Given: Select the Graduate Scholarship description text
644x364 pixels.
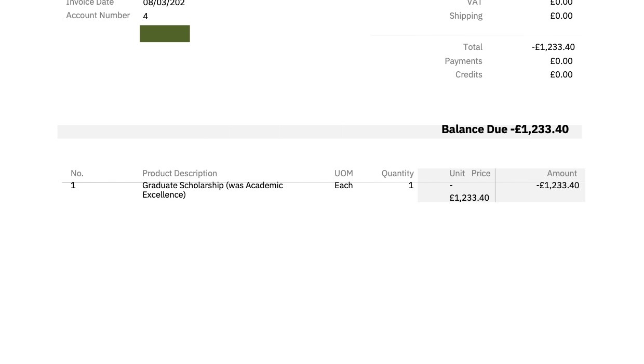Looking at the screenshot, I should tap(212, 190).
